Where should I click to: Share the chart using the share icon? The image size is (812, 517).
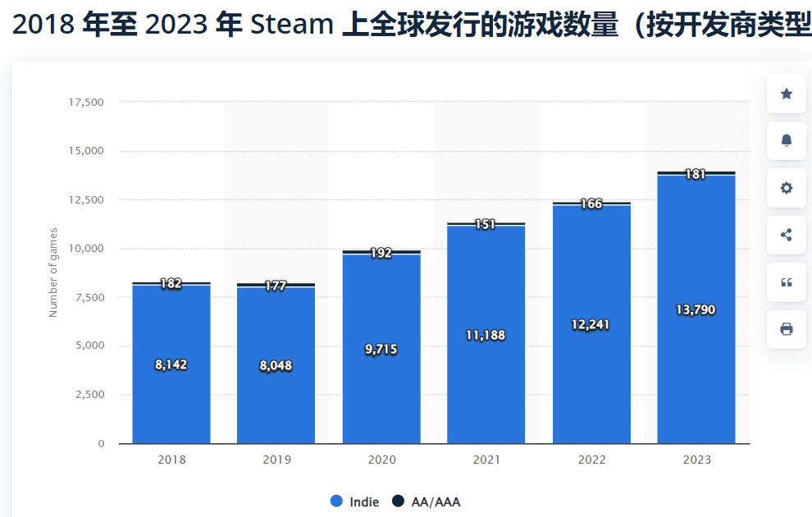786,235
